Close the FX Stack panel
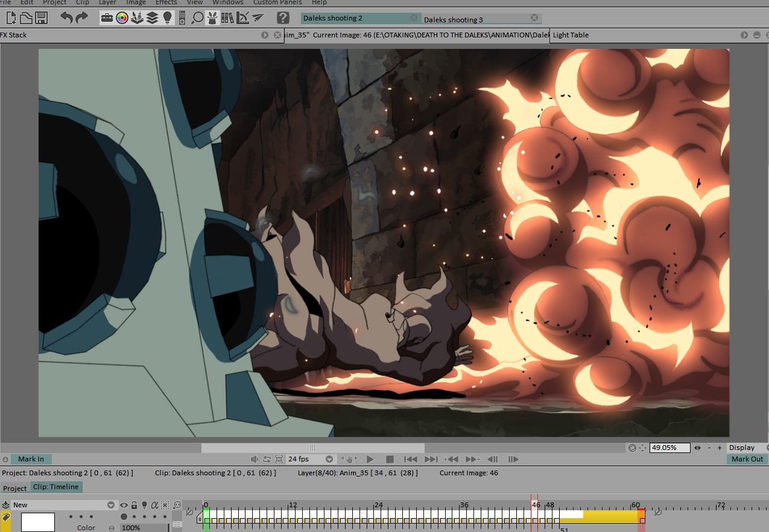The width and height of the screenshot is (769, 532). (277, 35)
